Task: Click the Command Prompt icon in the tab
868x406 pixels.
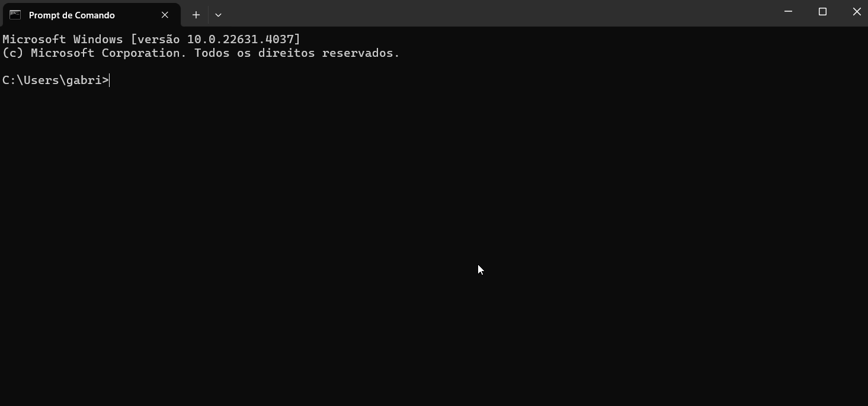Action: click(x=15, y=15)
